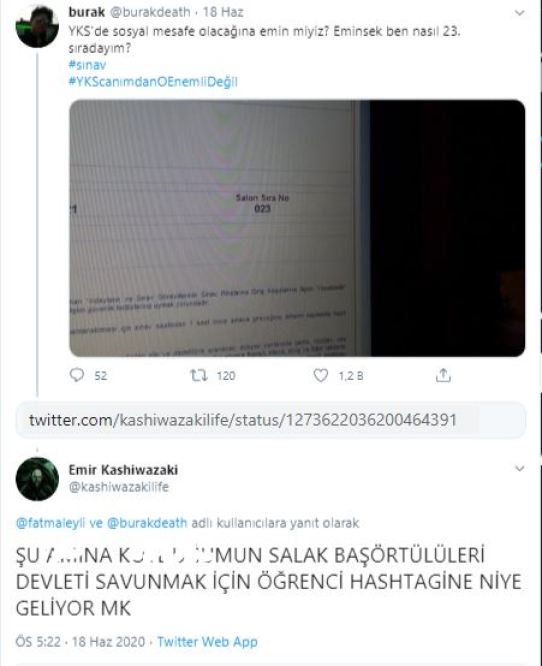Viewport: 542px width, 666px height.
Task: Open the @fatmaleyli mention link
Action: click(51, 522)
